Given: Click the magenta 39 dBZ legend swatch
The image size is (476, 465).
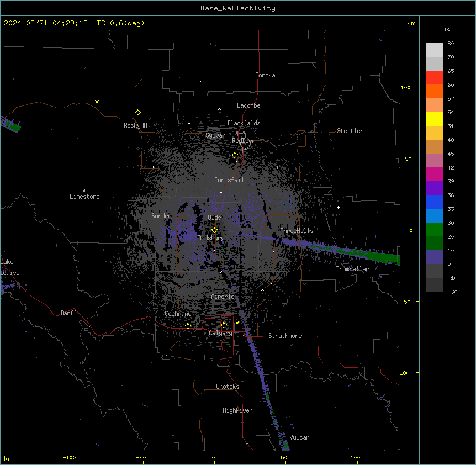Looking at the screenshot, I should [x=434, y=174].
